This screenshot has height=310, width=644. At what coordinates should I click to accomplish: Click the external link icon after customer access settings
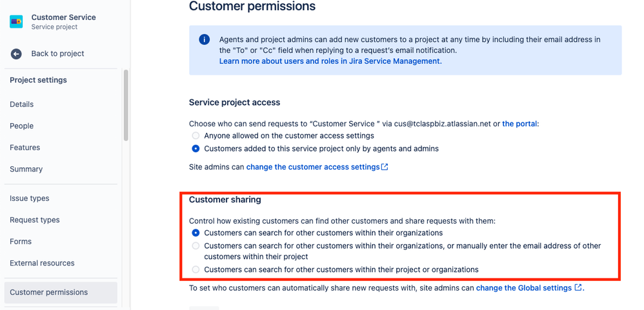385,167
